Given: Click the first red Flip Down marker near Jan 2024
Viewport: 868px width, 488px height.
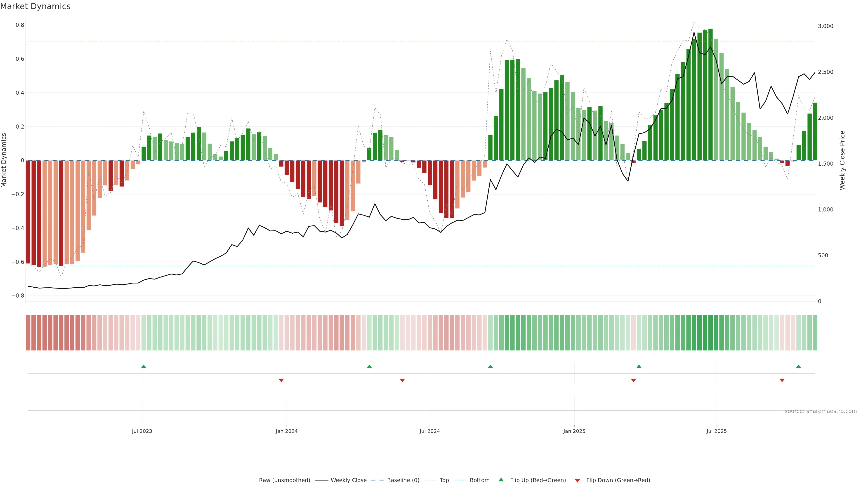Looking at the screenshot, I should (x=281, y=380).
